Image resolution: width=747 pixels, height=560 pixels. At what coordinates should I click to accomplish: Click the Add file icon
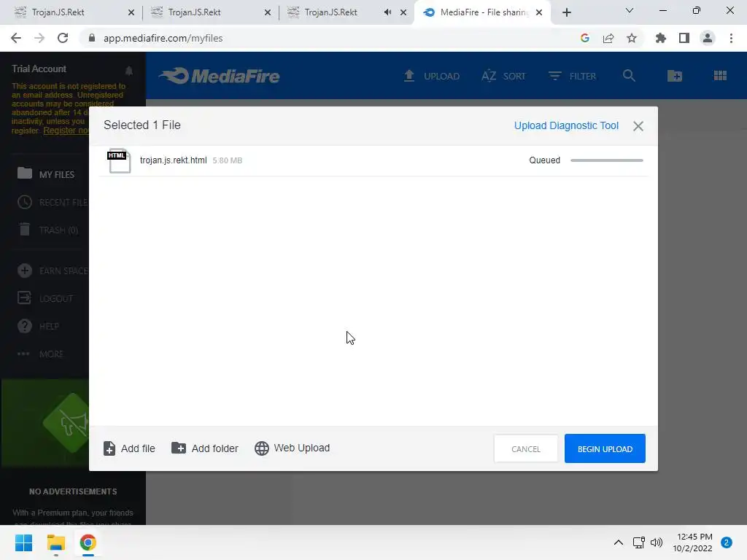(109, 448)
